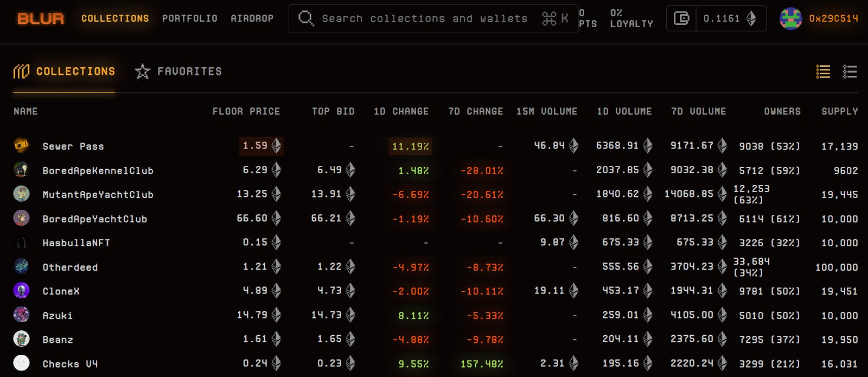
Task: Click Sewer Pass floor price 1.59
Action: 261,146
